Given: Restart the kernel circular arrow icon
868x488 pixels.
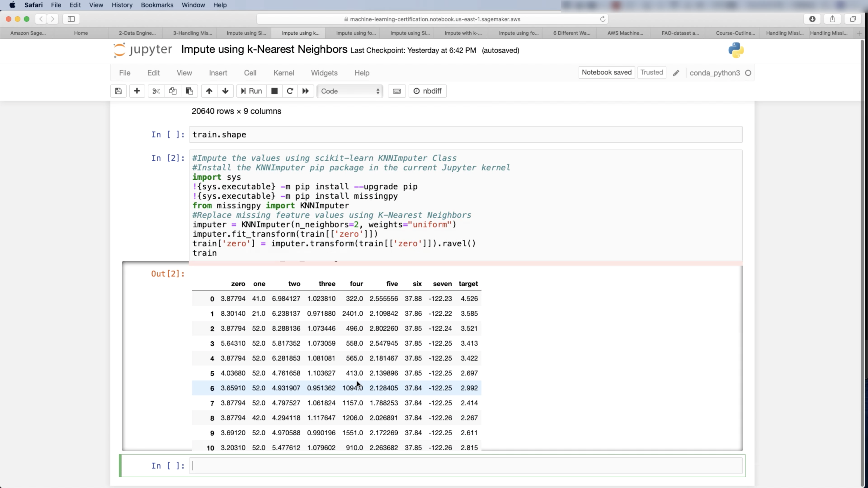Looking at the screenshot, I should [290, 91].
